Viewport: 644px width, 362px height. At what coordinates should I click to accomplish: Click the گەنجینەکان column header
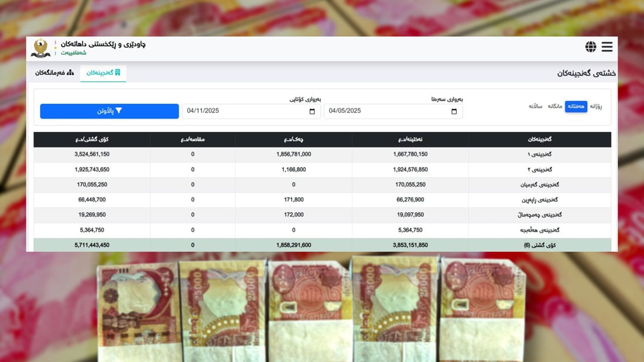coord(540,139)
